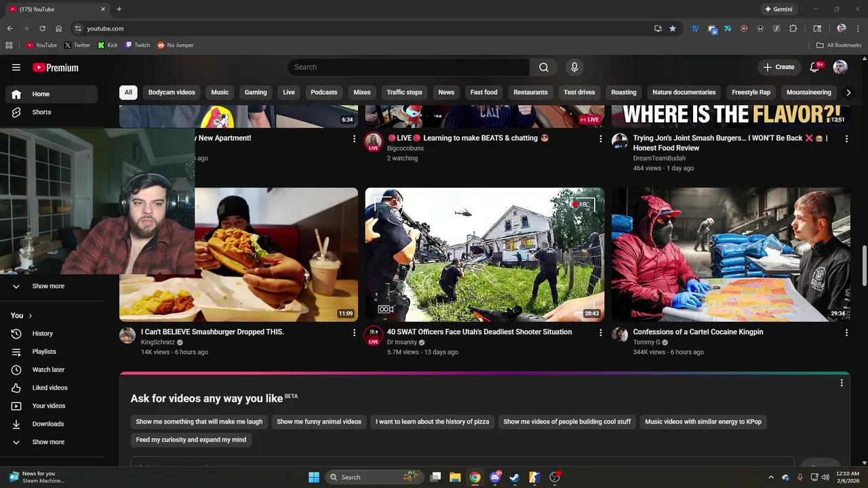
Task: Open the options menu for the New Apartment video
Action: [x=354, y=139]
